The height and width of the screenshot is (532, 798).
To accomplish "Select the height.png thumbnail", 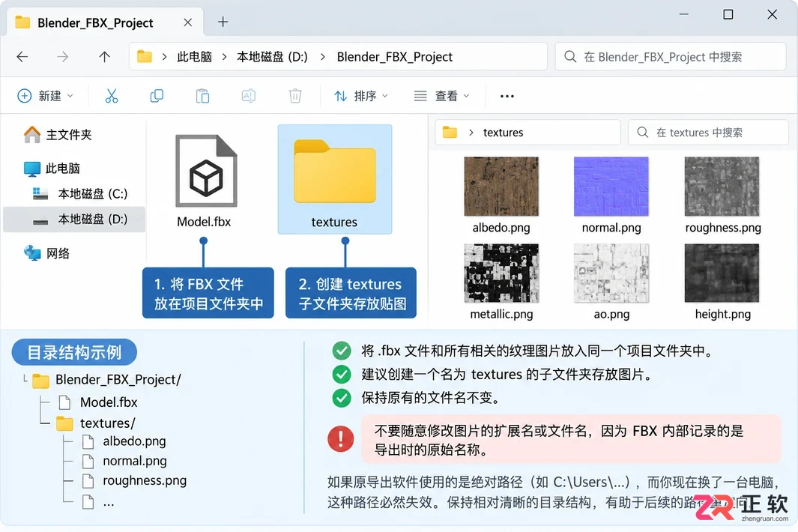I will point(722,273).
